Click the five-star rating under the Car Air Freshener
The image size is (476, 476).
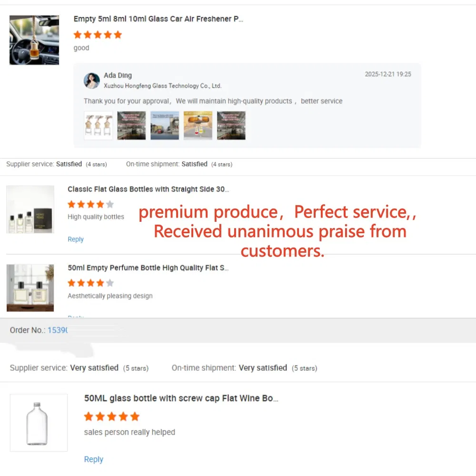tap(98, 35)
